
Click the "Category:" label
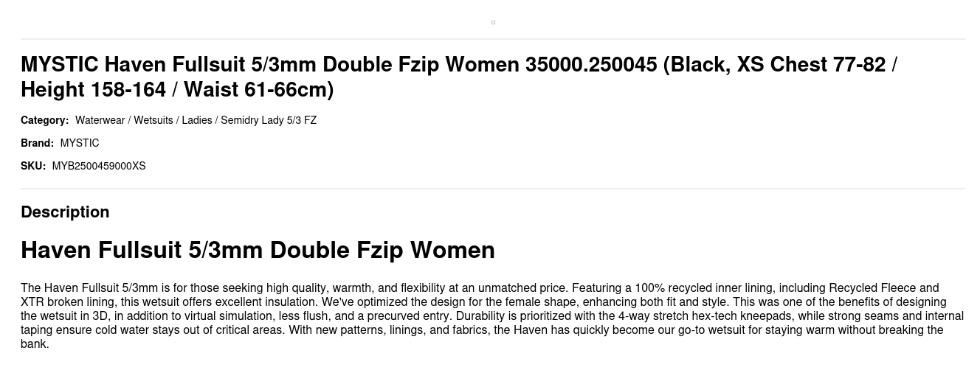click(x=44, y=120)
